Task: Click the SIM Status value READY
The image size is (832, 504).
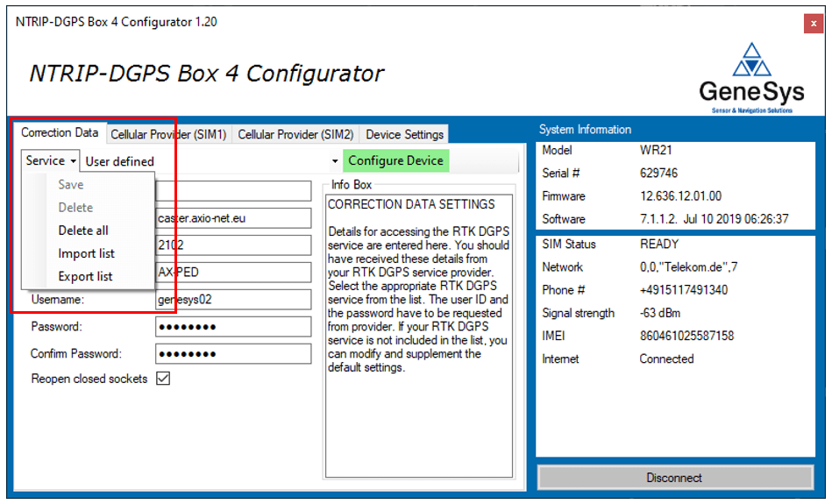Action: pos(659,244)
